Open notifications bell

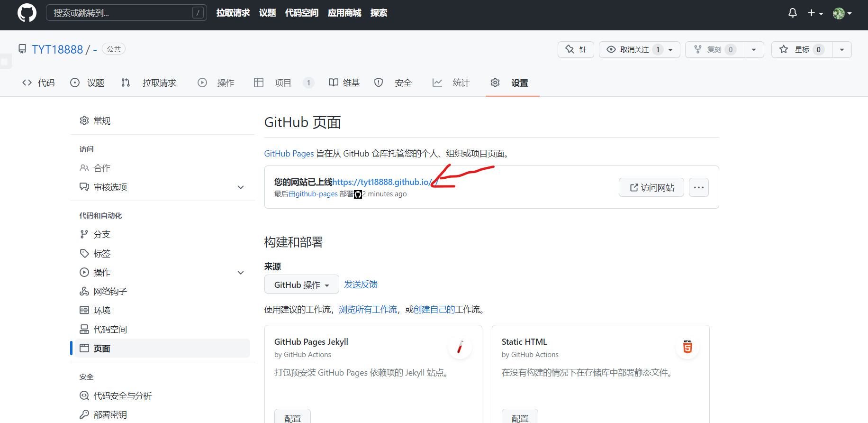click(793, 13)
